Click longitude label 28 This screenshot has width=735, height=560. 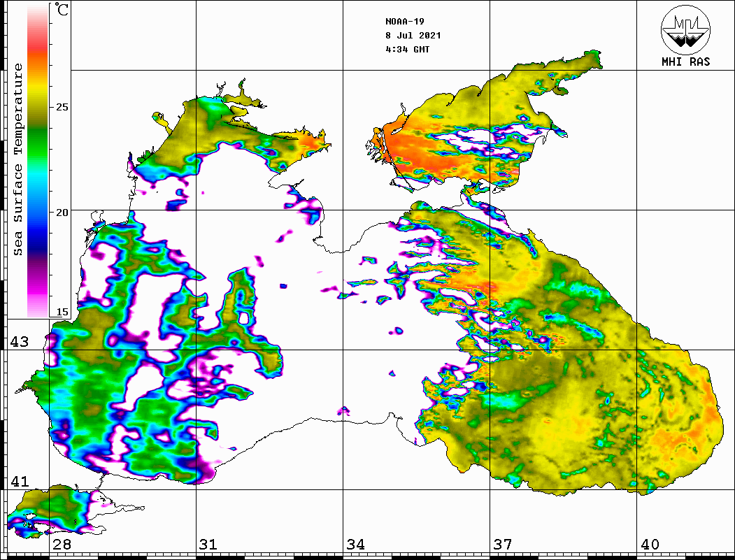point(62,545)
